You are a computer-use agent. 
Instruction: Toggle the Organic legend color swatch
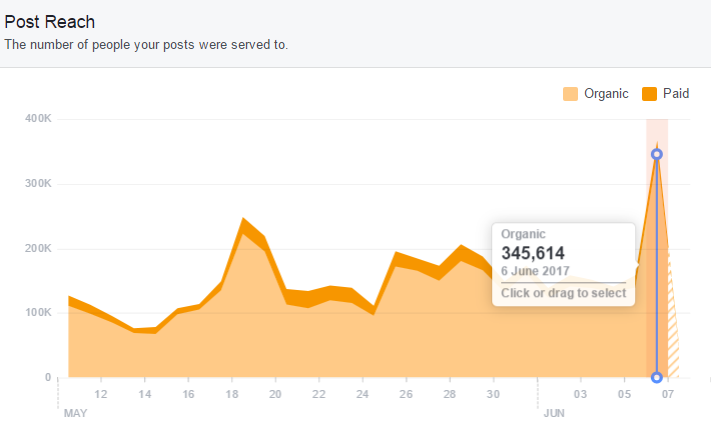(571, 94)
